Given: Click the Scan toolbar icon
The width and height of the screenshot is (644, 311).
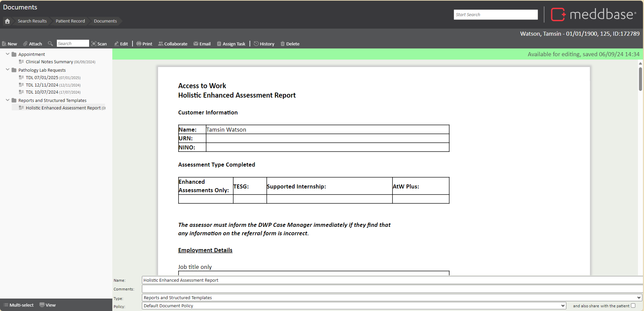Looking at the screenshot, I should 94,44.
